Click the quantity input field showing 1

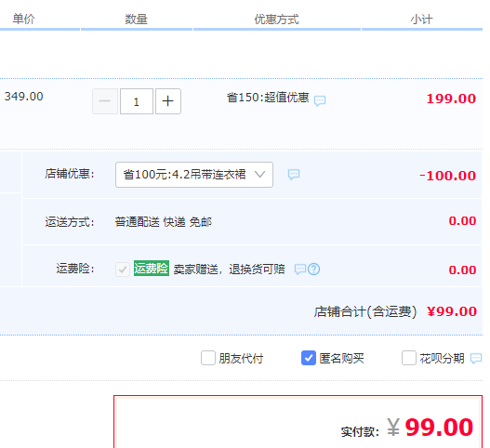coord(137,101)
